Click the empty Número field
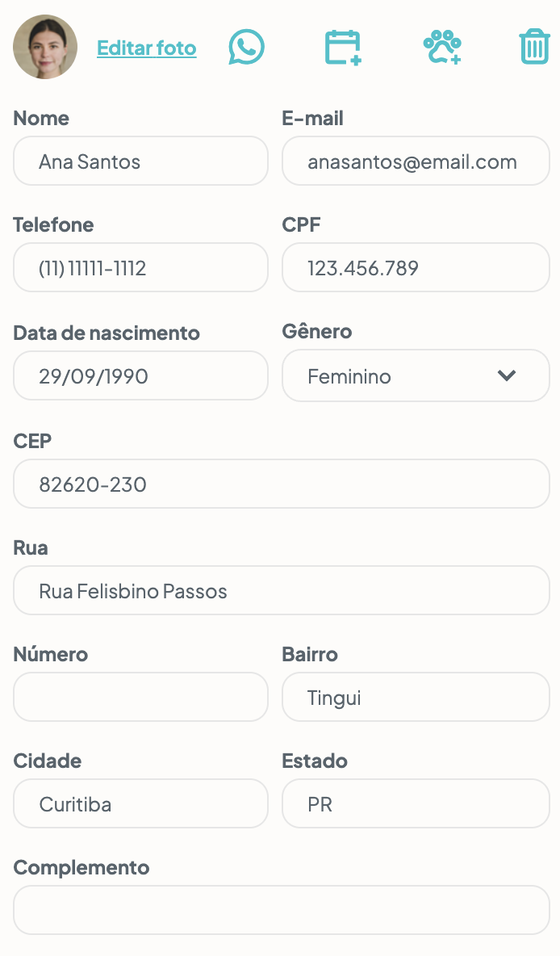Screen dimensions: 560x956 [x=140, y=697]
